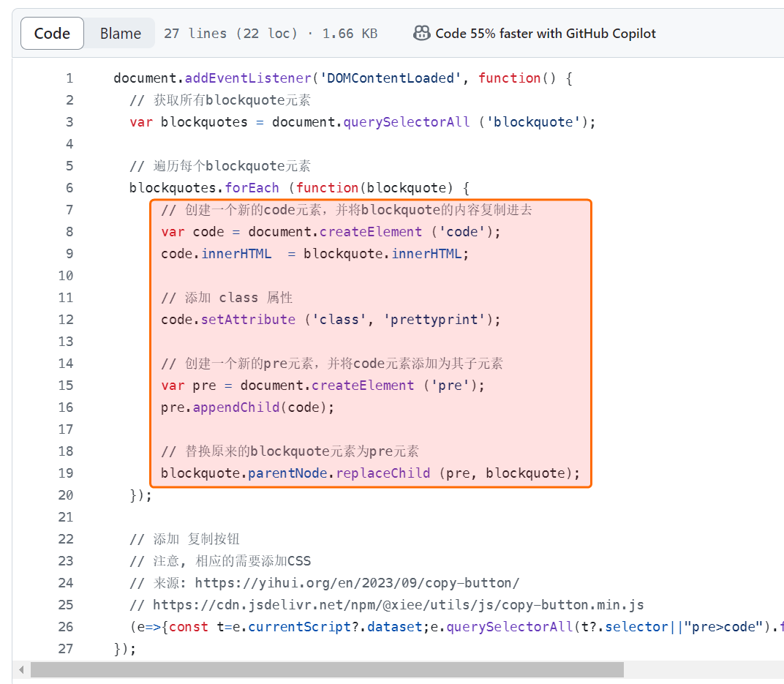Click the yihui.org URL in the comment
The width and height of the screenshot is (784, 684).
point(357,583)
